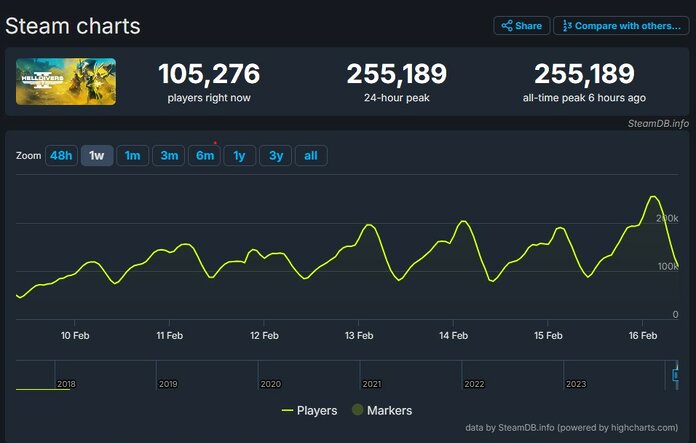Open the Helldivers 2 game thumbnail
The height and width of the screenshot is (443, 696).
pyautogui.click(x=66, y=82)
